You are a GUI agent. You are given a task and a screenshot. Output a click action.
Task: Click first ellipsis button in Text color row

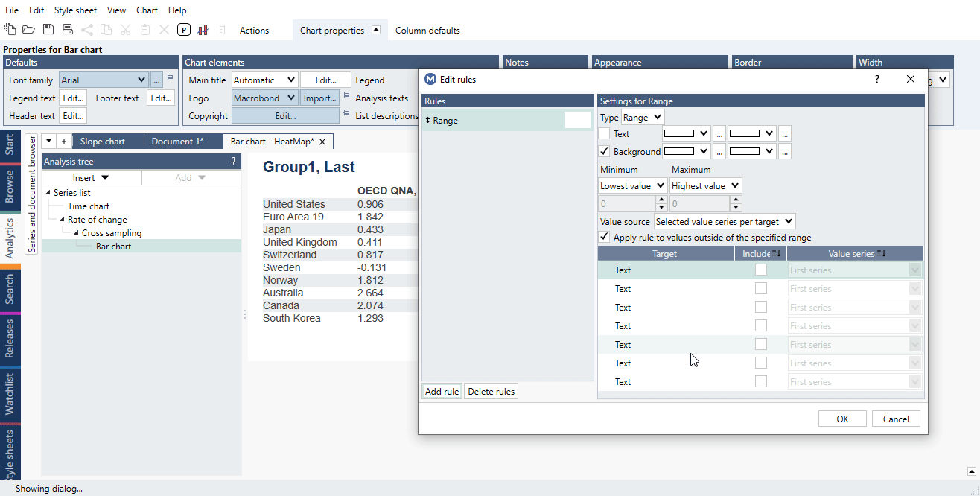pyautogui.click(x=719, y=134)
